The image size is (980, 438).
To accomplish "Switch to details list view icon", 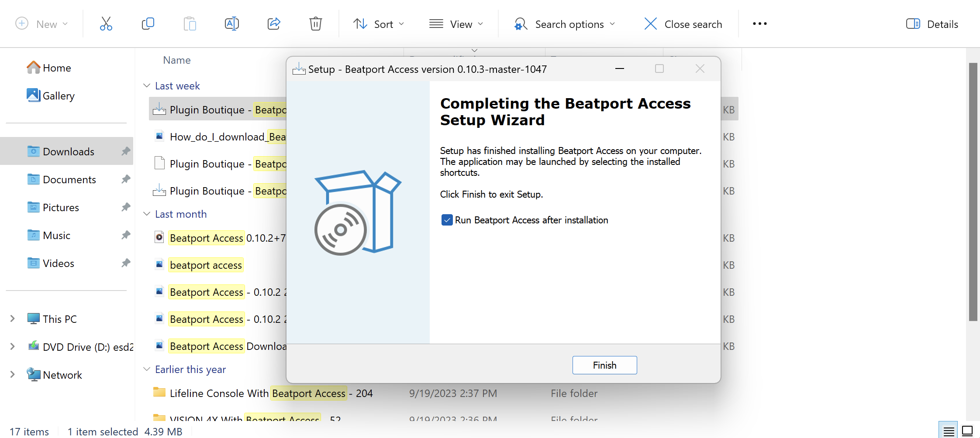I will (x=949, y=431).
